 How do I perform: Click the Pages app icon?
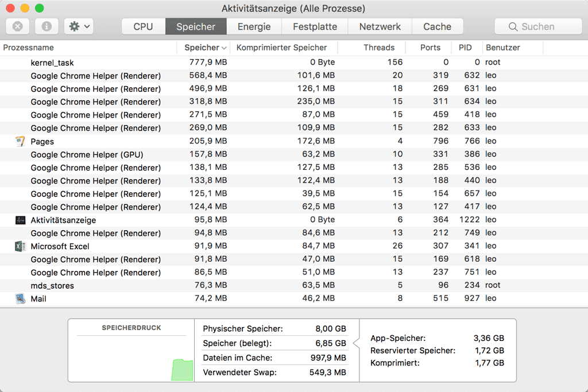tap(20, 141)
